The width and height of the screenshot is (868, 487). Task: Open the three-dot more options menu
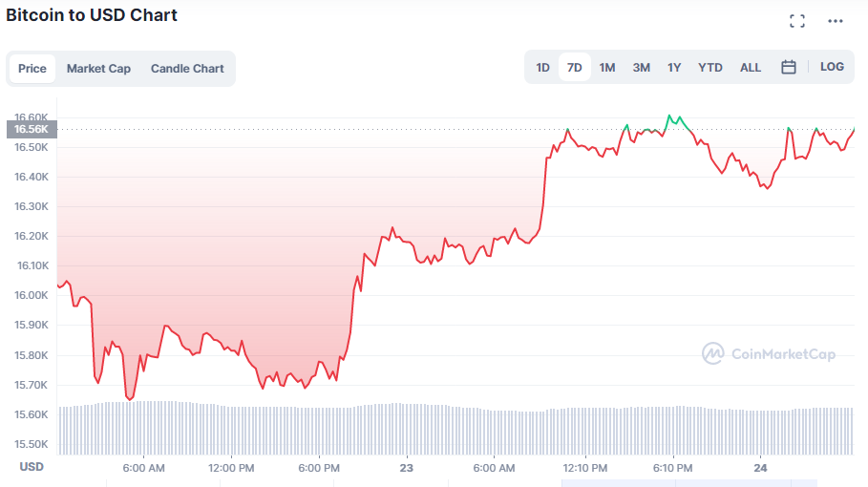click(x=836, y=21)
